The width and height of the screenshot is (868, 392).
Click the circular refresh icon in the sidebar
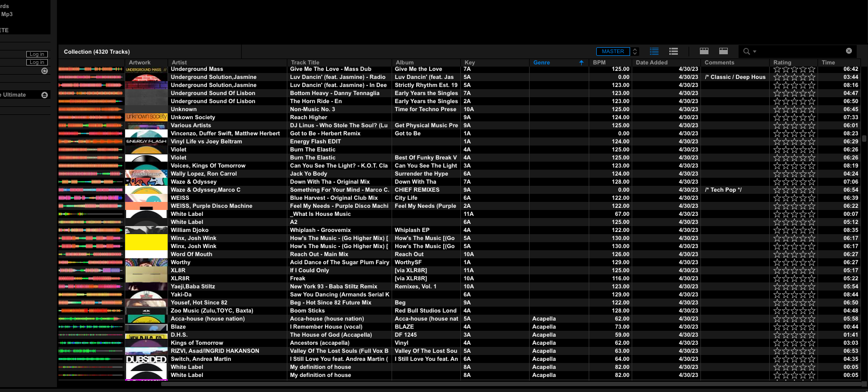pos(45,71)
